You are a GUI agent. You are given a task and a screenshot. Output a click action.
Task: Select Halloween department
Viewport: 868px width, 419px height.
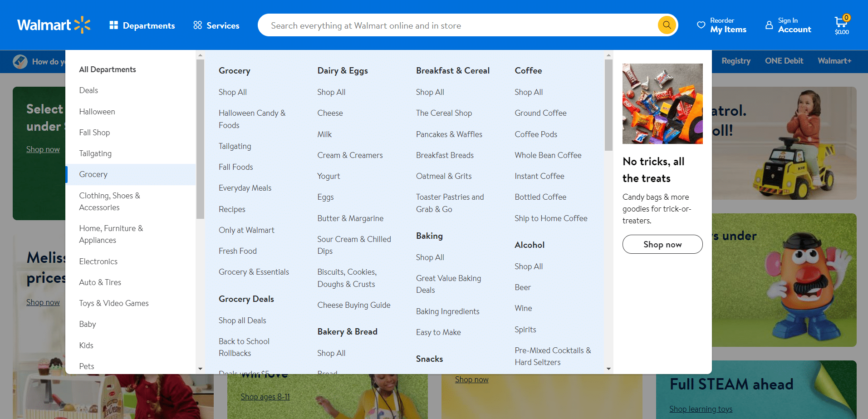point(97,112)
